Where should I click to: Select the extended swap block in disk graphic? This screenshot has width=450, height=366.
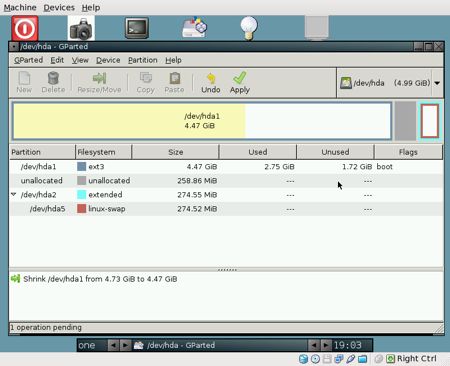pyautogui.click(x=430, y=121)
